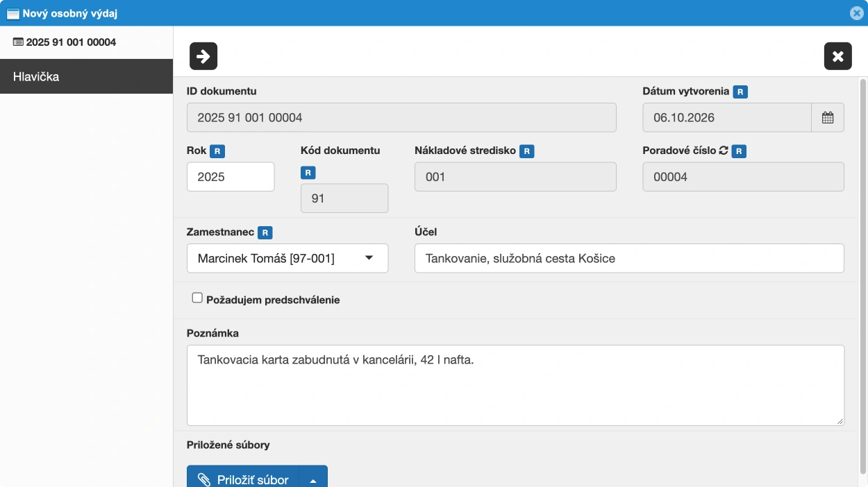Click into the Poznámka text area
Viewport: 868px width, 487px height.
(x=515, y=385)
